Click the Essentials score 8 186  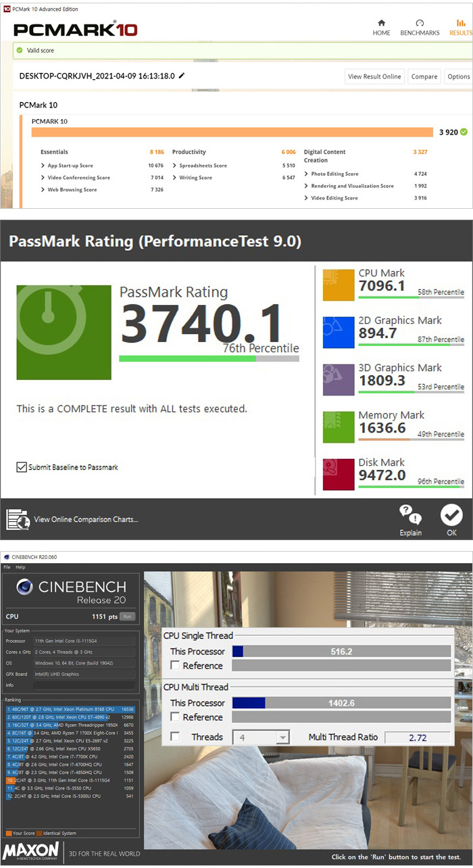point(157,152)
